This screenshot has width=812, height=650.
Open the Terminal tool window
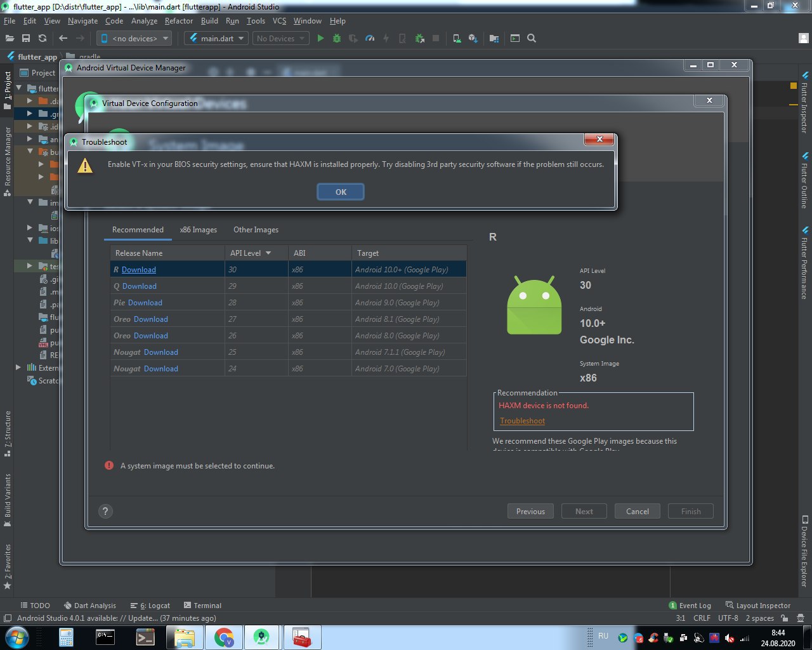click(x=202, y=606)
